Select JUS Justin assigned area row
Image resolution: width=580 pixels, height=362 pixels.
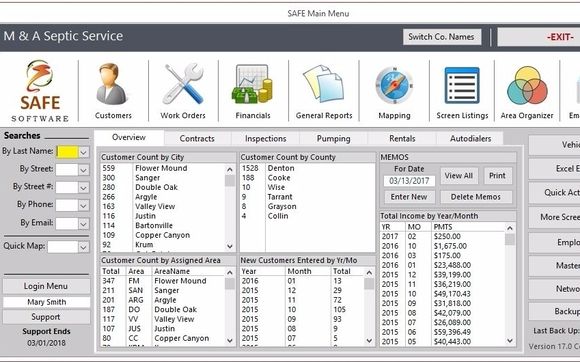pos(163,329)
